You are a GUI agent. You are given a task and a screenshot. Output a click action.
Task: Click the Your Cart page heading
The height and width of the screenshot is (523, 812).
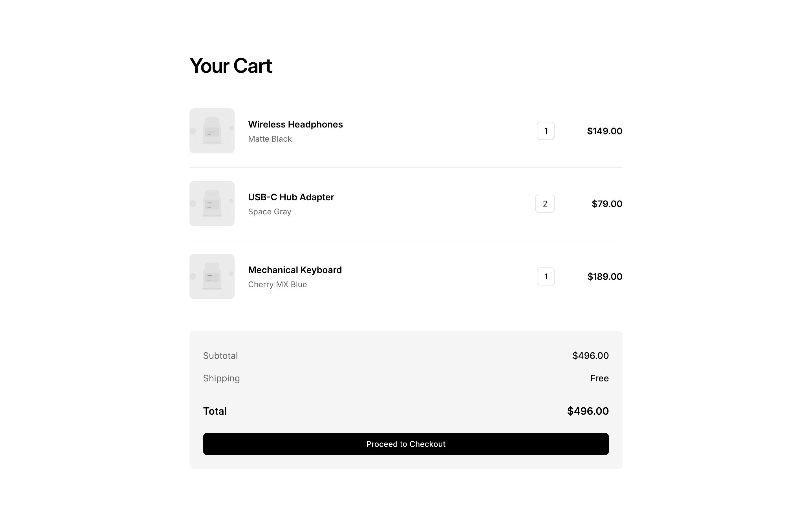[230, 65]
